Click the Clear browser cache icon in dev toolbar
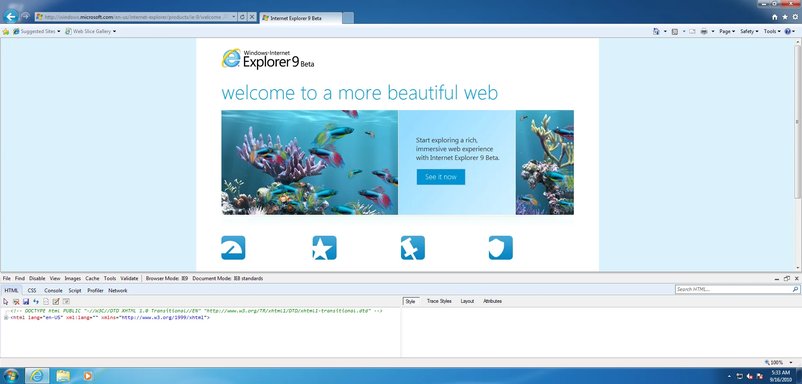Viewport: 802px width, 384px height. click(16, 302)
